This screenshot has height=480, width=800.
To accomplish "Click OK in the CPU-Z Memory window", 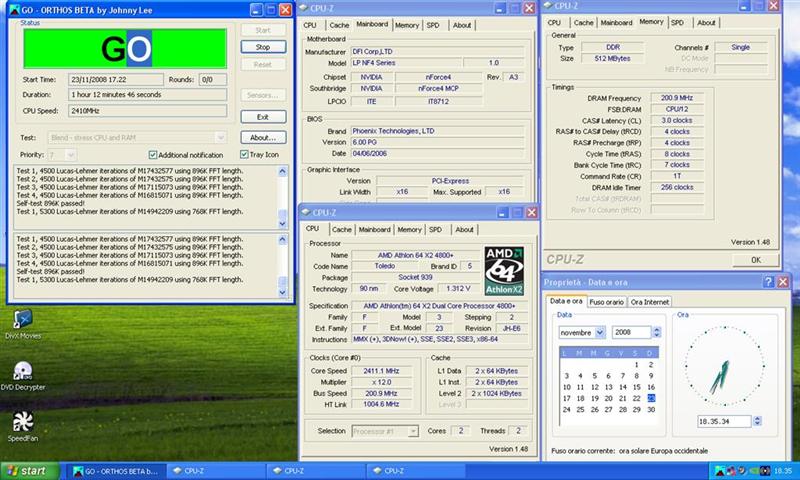I will (756, 260).
